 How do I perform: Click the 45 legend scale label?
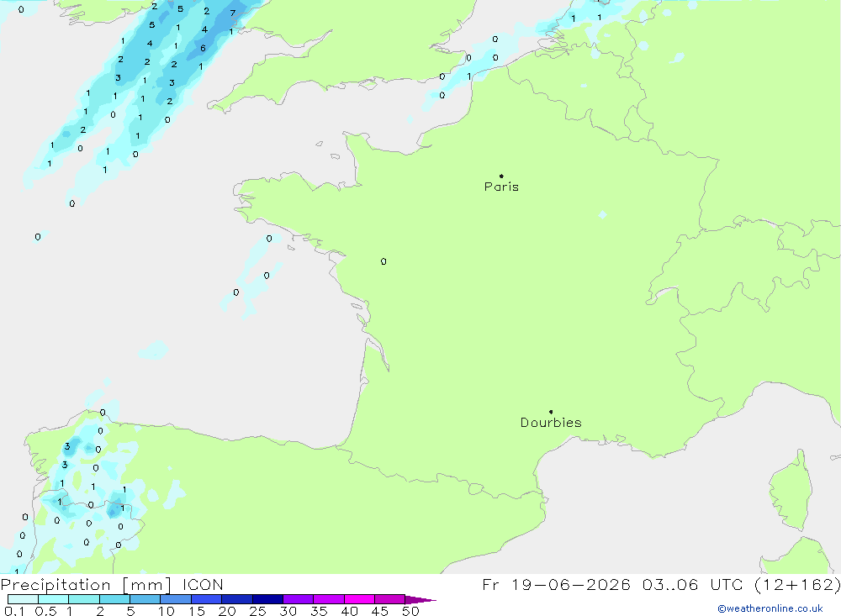point(380,611)
